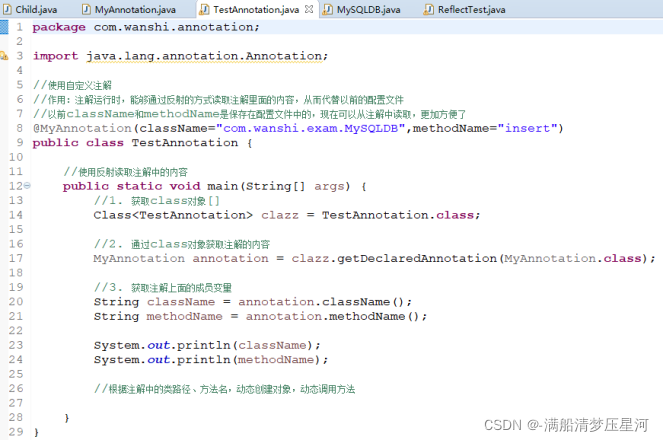
Task: Close the TestAnnotation.java tab
Action: (x=309, y=9)
